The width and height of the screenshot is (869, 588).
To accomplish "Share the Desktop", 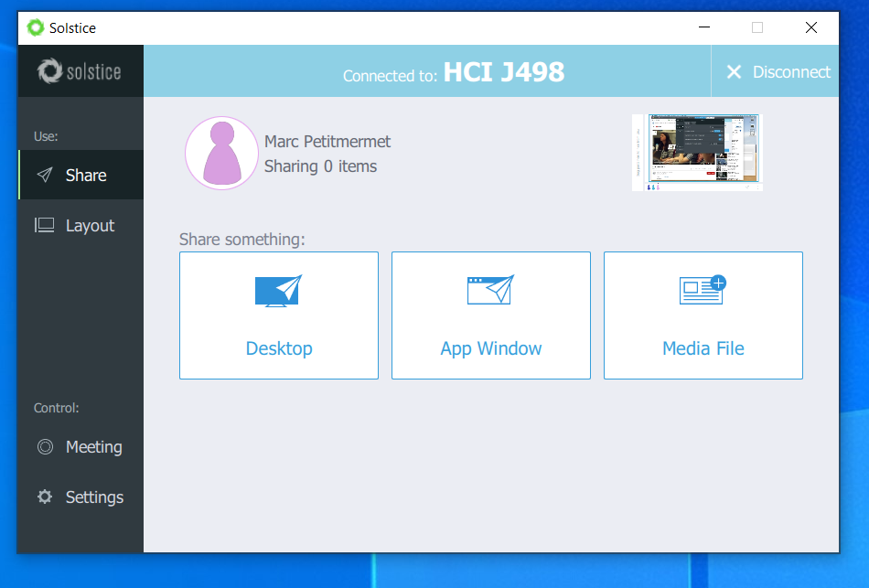I will (279, 315).
